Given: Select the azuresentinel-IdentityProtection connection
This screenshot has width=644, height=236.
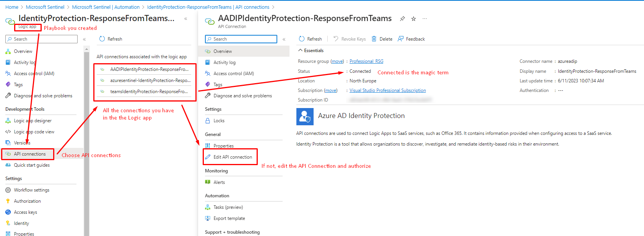Looking at the screenshot, I should click(150, 80).
